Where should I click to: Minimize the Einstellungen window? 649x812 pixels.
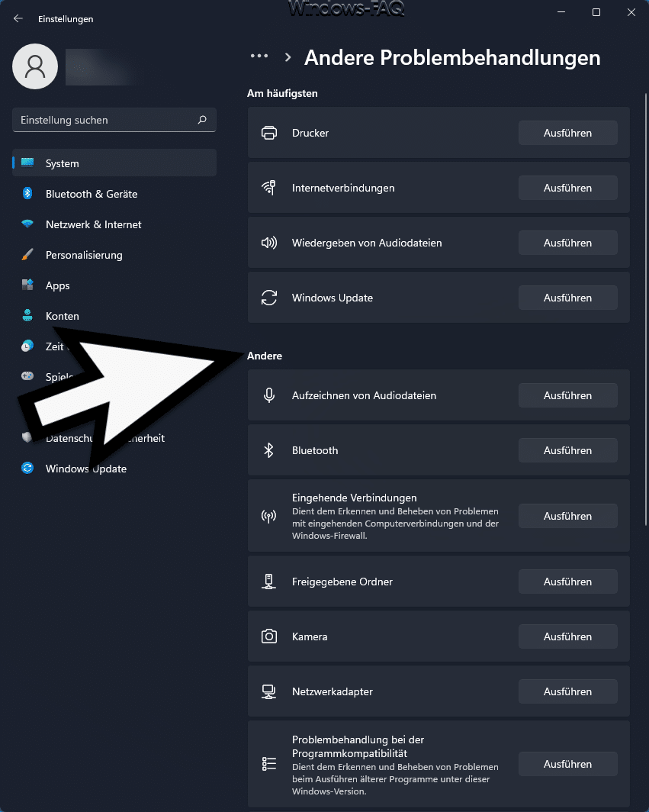pyautogui.click(x=561, y=12)
